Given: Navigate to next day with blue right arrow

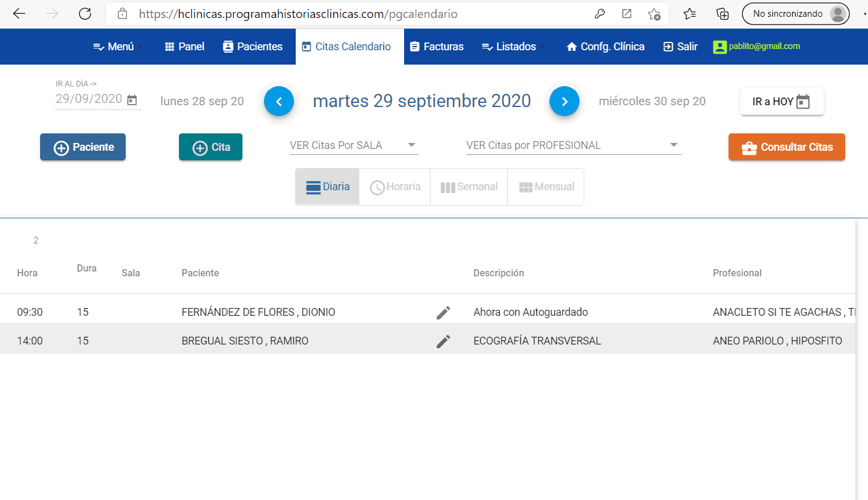Looking at the screenshot, I should pos(564,101).
